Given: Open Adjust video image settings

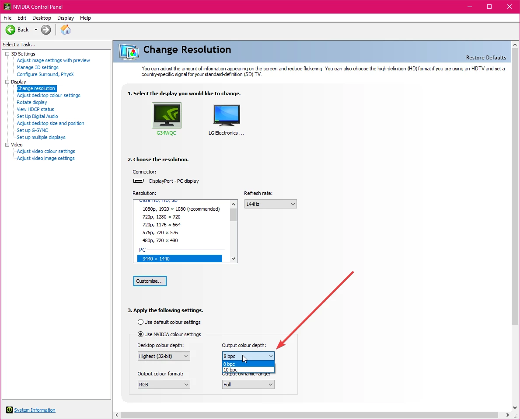Looking at the screenshot, I should click(46, 158).
